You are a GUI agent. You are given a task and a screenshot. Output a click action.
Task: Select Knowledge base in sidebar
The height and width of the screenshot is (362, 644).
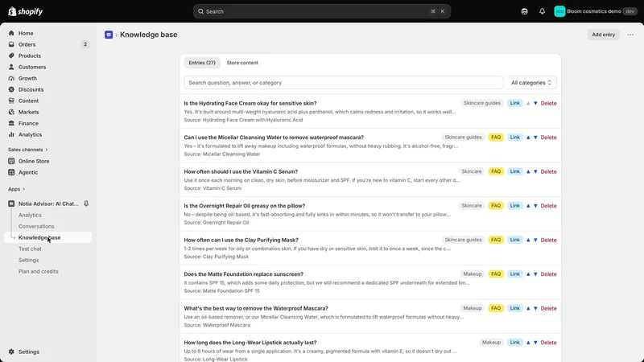coord(48,237)
